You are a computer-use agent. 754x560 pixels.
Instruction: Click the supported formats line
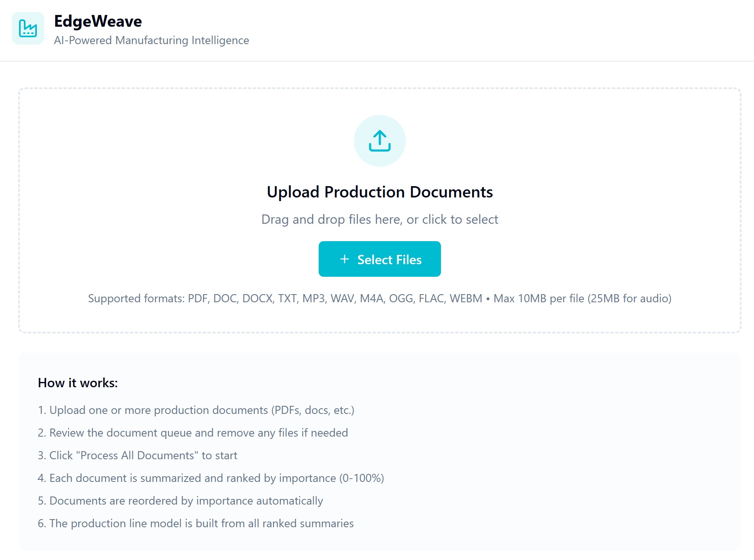pyautogui.click(x=380, y=299)
